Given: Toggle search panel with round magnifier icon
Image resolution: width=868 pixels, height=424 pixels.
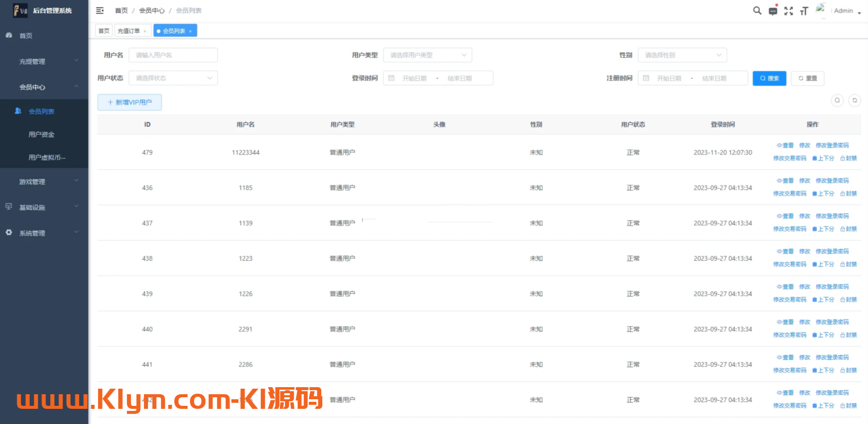Looking at the screenshot, I should (837, 100).
